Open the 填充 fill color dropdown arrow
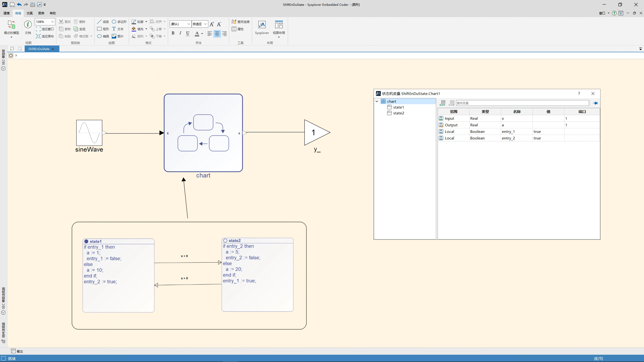 pos(146,29)
